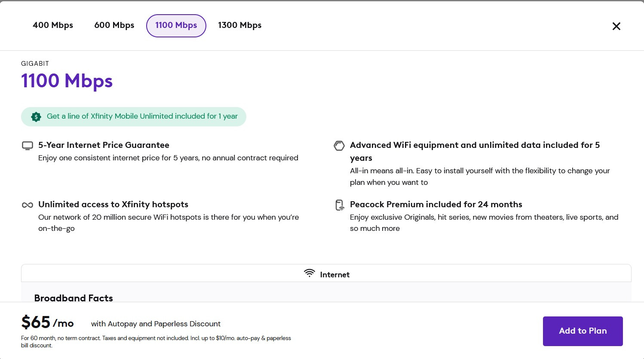Click the WiFi gateway icon beside Advanced WiFi

(x=339, y=146)
